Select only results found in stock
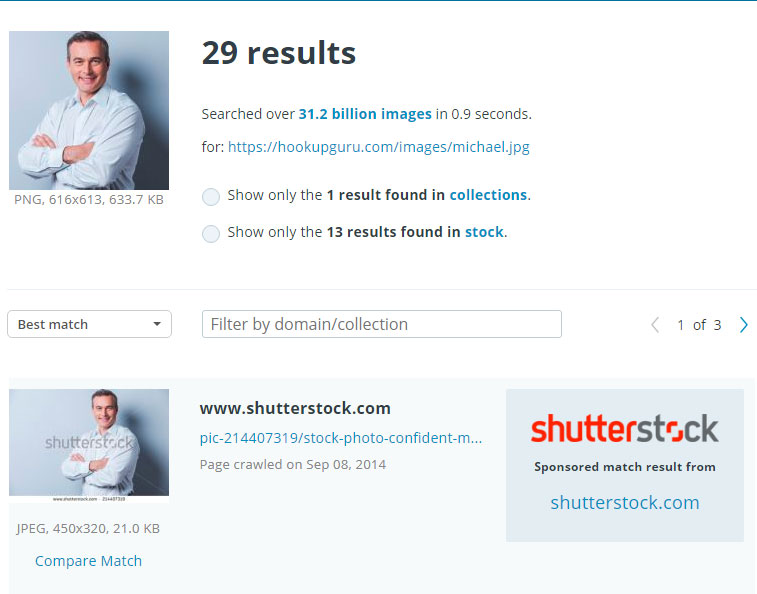The image size is (757, 594). [210, 234]
